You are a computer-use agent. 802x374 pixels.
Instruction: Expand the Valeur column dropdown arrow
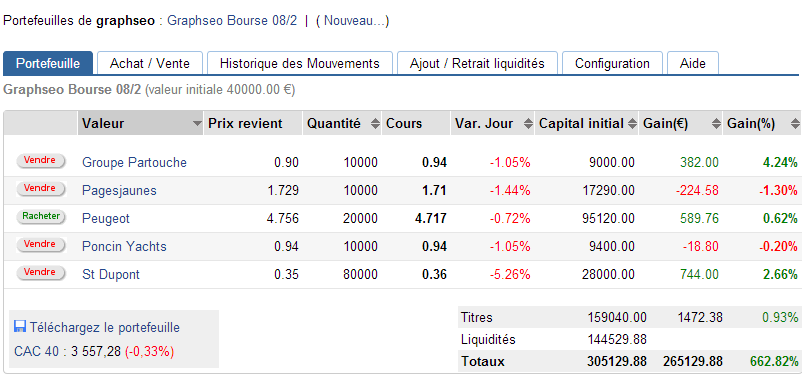[x=196, y=124]
